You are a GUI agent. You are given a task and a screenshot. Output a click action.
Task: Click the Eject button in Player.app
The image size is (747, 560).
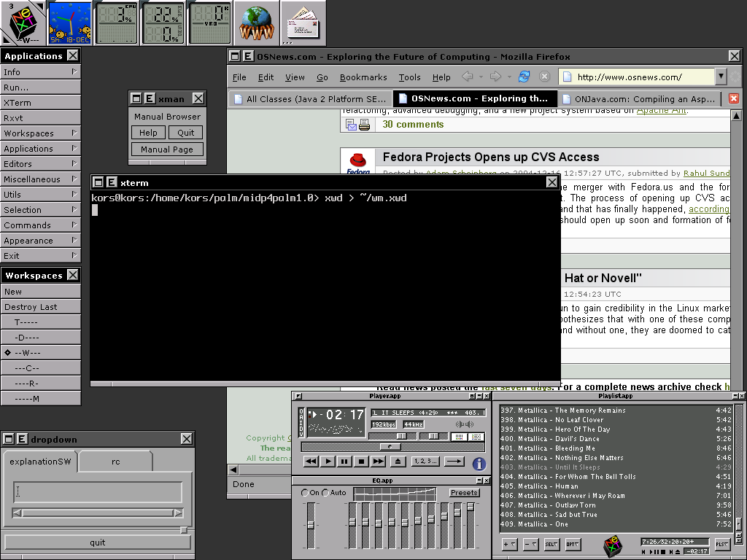click(x=398, y=461)
